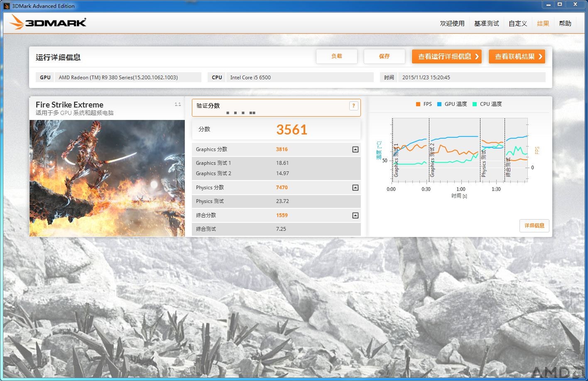Screen dimensions: 588x381
Task: Close the 3DMark Advanced Edition window
Action: pos(576,5)
